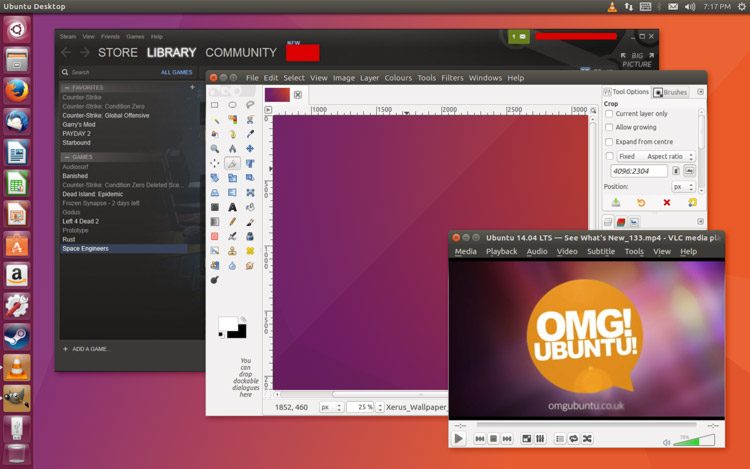The width and height of the screenshot is (750, 469).
Task: Launch Firefox from the Ubuntu dock
Action: (16, 90)
